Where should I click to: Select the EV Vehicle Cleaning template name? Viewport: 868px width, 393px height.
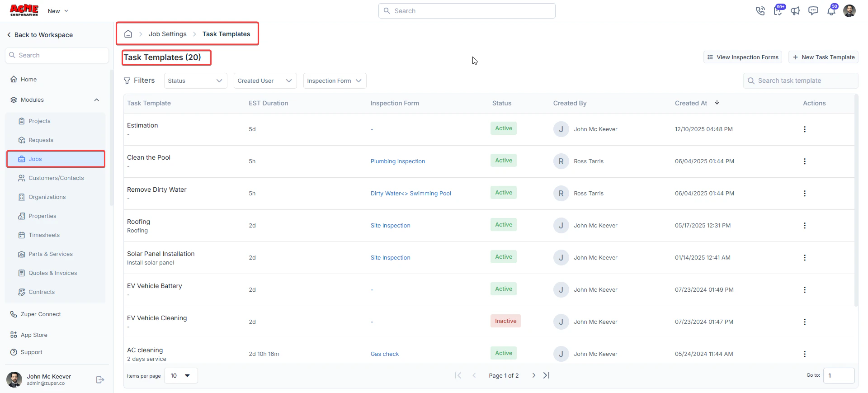tap(157, 318)
